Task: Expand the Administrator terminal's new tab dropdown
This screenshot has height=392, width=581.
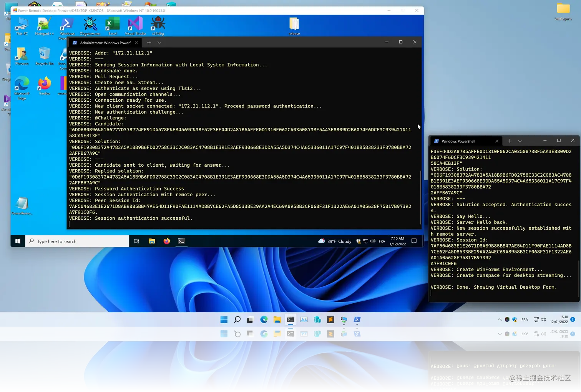Action: (159, 43)
